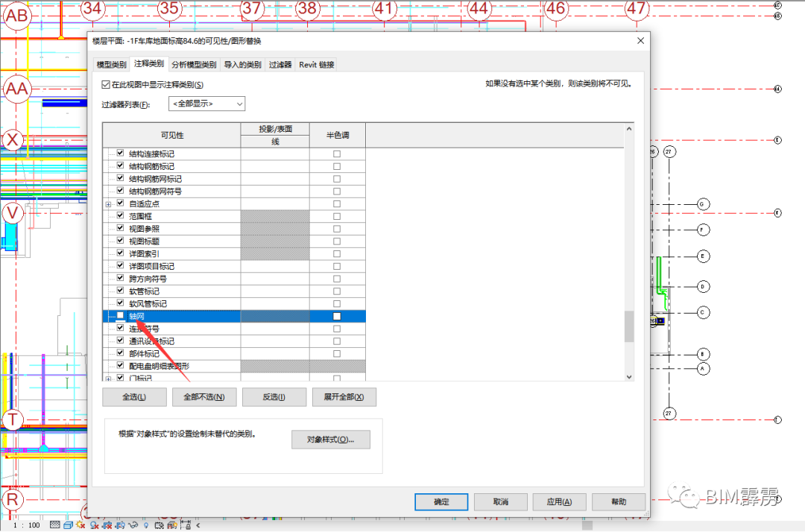Click the show crop region icon
805x532 pixels.
tap(120, 525)
